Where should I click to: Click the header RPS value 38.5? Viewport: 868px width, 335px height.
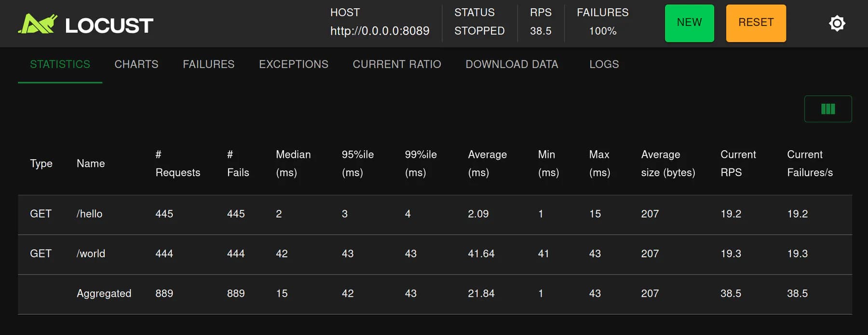541,31
